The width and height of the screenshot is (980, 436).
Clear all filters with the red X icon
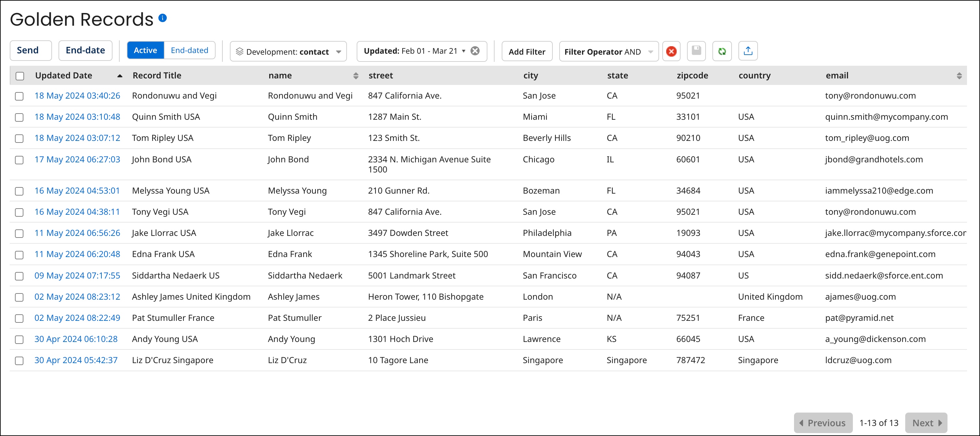pyautogui.click(x=671, y=51)
